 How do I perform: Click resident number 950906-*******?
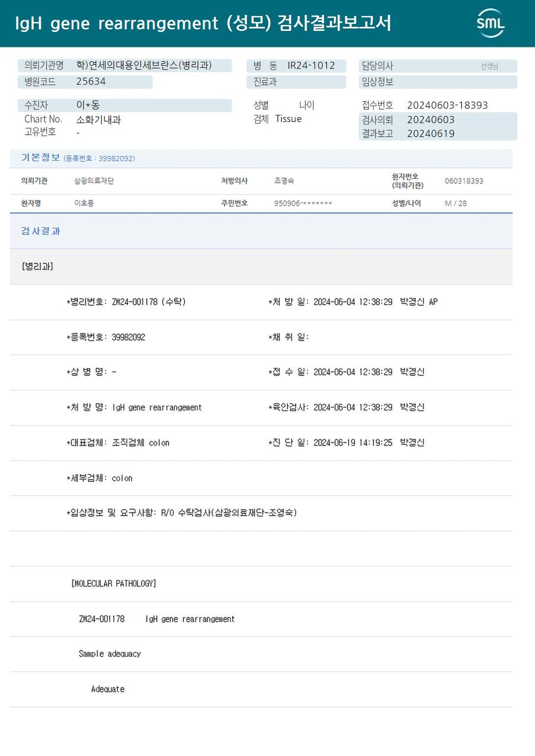point(303,203)
